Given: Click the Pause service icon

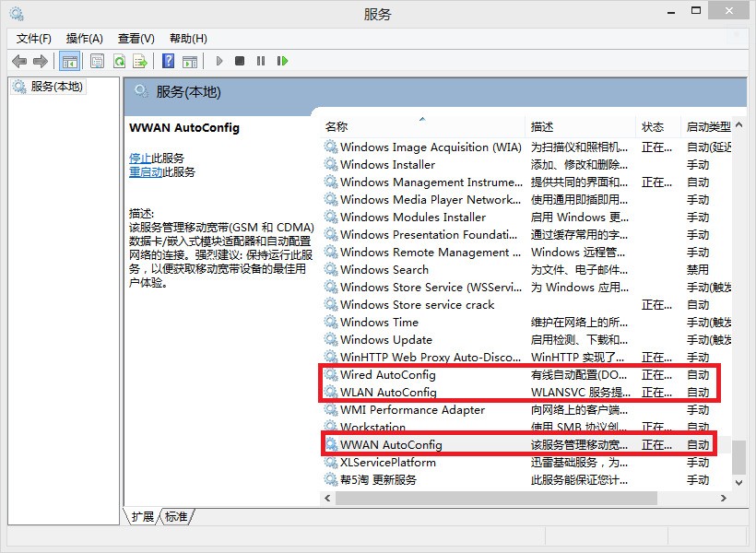Looking at the screenshot, I should point(261,61).
